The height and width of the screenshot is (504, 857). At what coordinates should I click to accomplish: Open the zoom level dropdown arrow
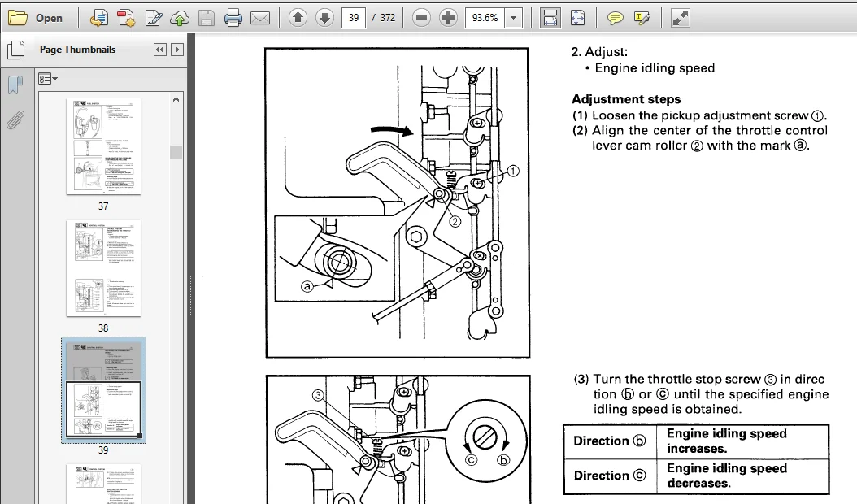point(513,18)
